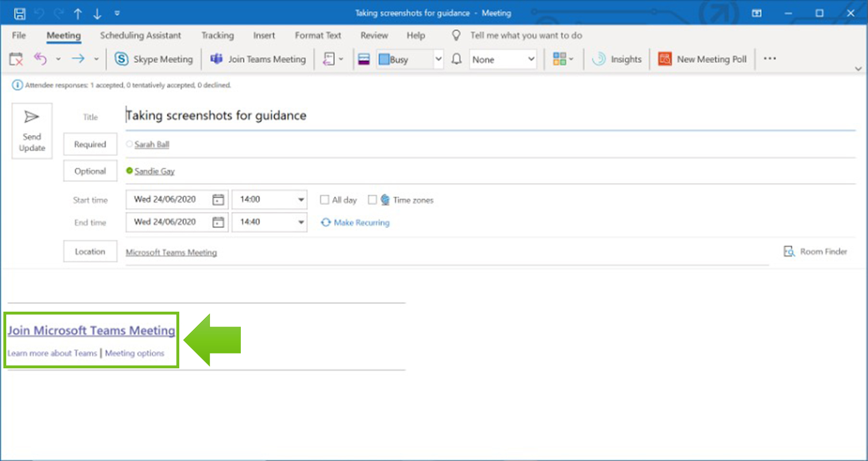868x461 pixels.
Task: Open the Meeting Notes icon dropdown
Action: click(x=333, y=59)
